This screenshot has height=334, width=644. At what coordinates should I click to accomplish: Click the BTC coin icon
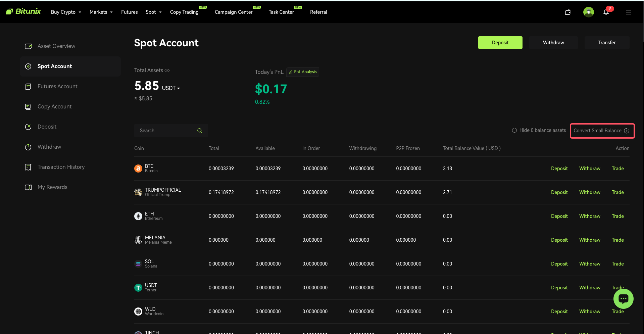tap(138, 169)
